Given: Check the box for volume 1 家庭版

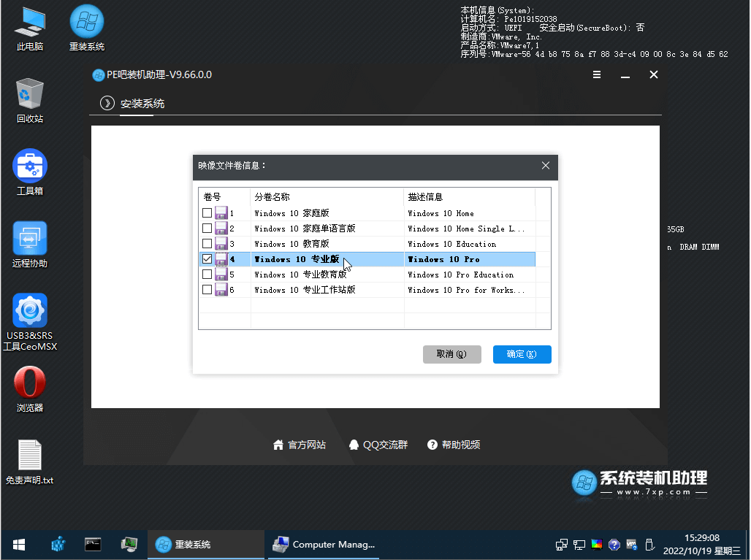Looking at the screenshot, I should point(207,213).
